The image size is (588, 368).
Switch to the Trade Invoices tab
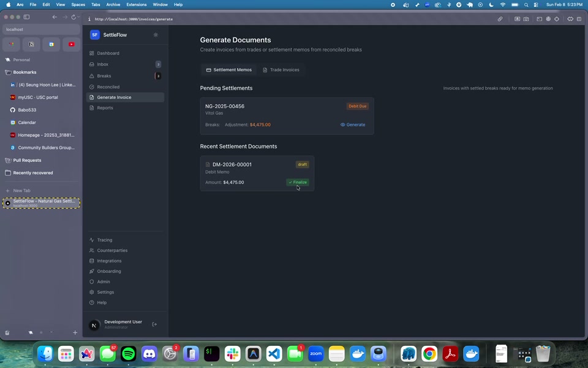click(x=281, y=70)
